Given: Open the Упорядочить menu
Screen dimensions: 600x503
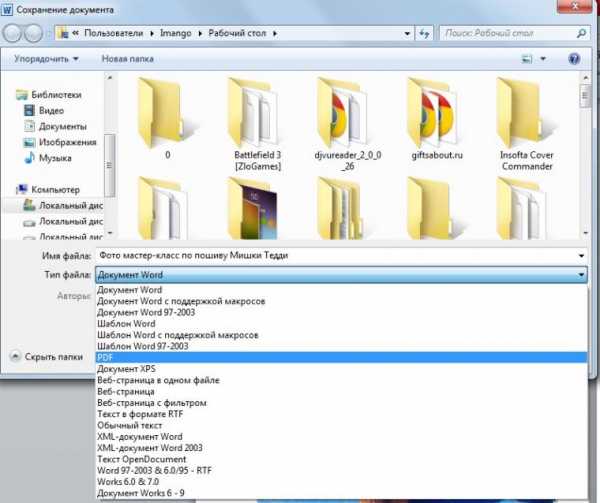Looking at the screenshot, I should click(x=46, y=59).
